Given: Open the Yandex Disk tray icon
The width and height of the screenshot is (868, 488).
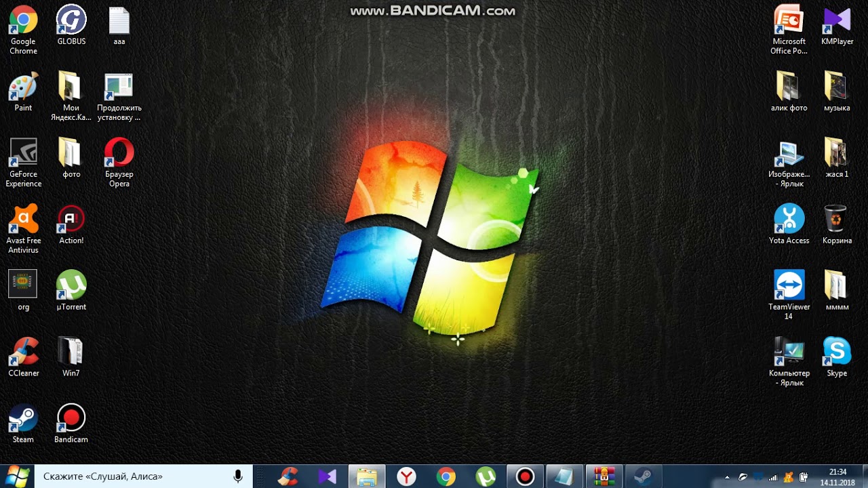Looking at the screenshot, I should pos(743,477).
